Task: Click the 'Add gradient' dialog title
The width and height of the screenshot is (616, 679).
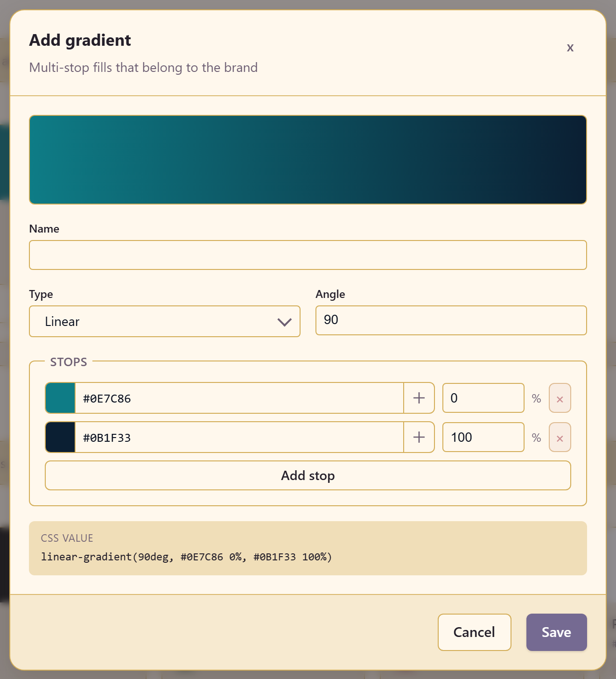Action: tap(80, 40)
